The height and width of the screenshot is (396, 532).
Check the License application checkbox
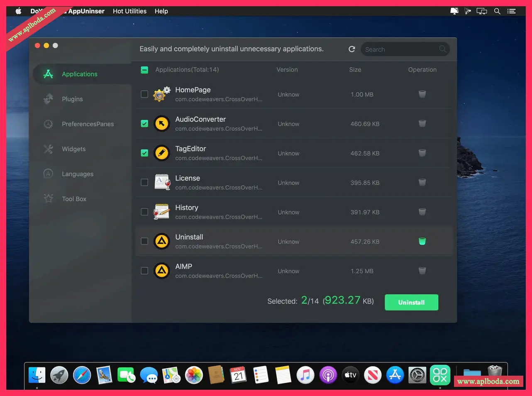144,183
